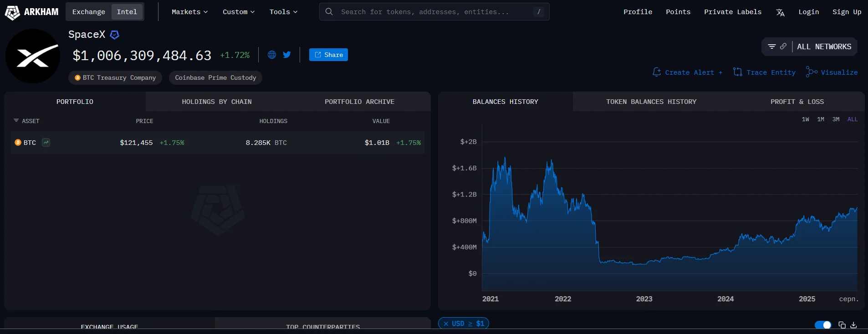This screenshot has height=334, width=868.
Task: Switch to Intel mode
Action: point(127,12)
